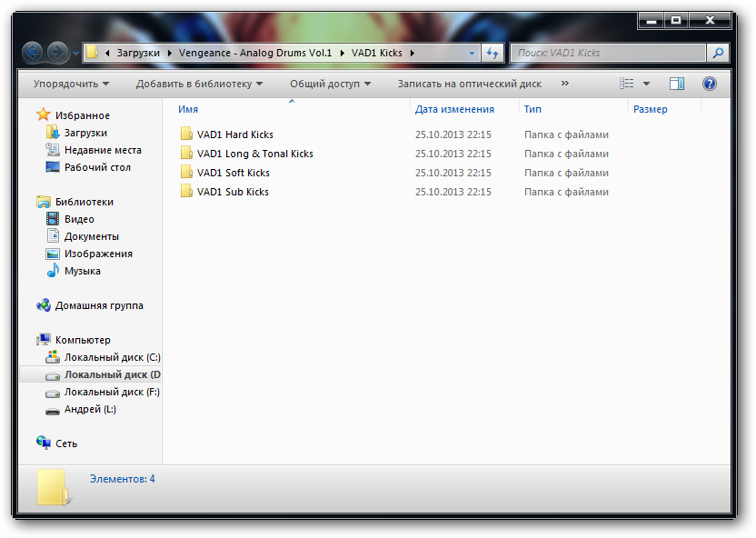This screenshot has width=756, height=538.
Task: Click the refresh button beside address bar
Action: 492,53
